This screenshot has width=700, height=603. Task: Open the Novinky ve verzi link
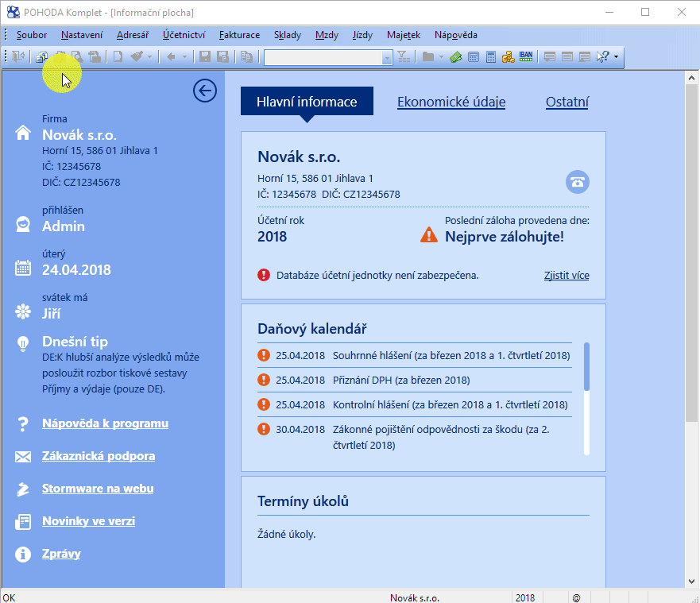tap(88, 521)
